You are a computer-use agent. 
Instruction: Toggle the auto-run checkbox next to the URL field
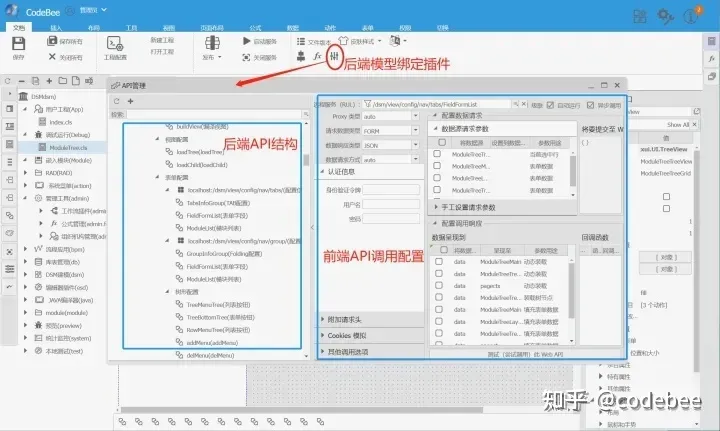pyautogui.click(x=550, y=105)
